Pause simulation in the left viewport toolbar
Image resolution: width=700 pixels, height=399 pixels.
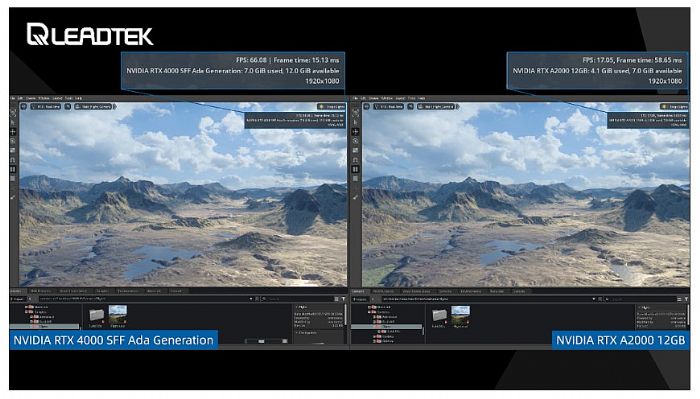click(x=13, y=169)
